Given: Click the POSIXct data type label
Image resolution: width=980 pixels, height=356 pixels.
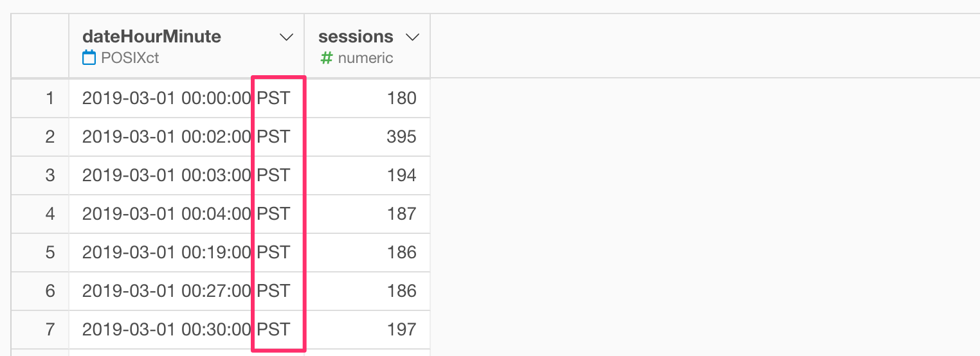Looking at the screenshot, I should (130, 58).
